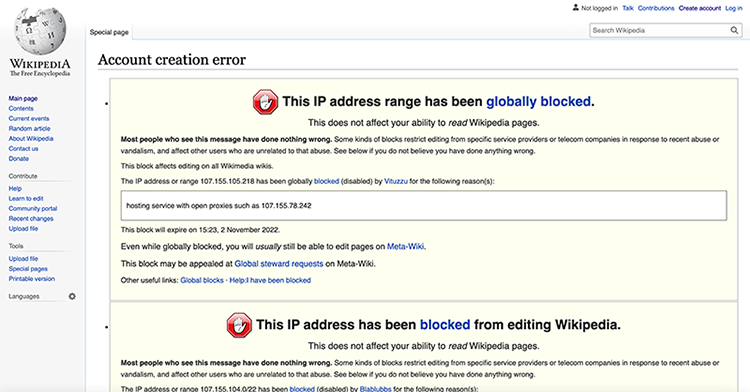Click Upload file under Tools

(x=23, y=259)
